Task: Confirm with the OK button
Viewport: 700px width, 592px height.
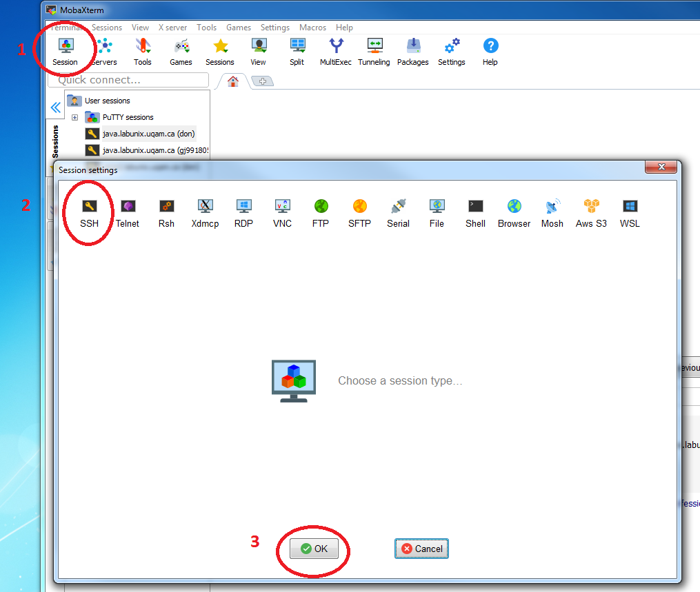Action: pos(314,549)
